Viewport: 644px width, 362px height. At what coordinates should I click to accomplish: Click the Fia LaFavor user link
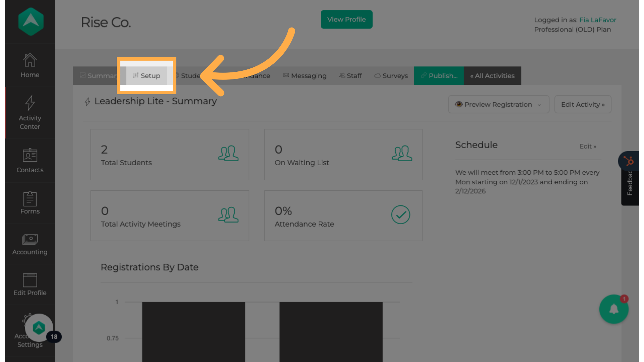pyautogui.click(x=598, y=20)
